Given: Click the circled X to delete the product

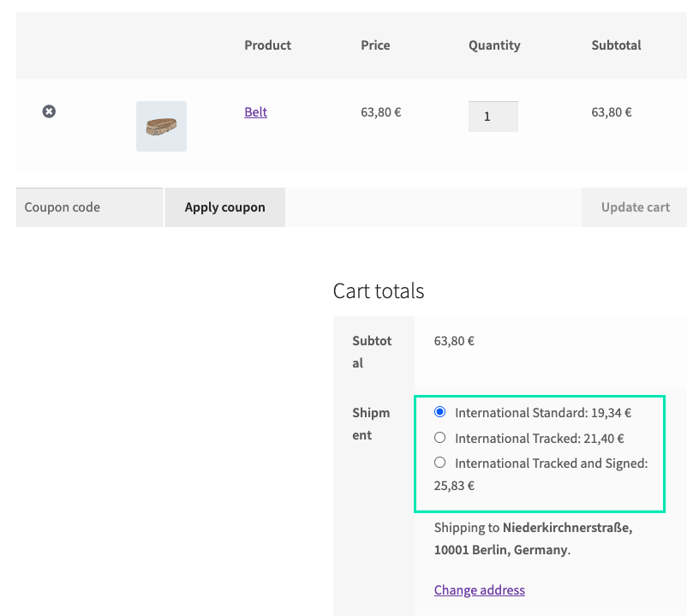Looking at the screenshot, I should pyautogui.click(x=49, y=111).
